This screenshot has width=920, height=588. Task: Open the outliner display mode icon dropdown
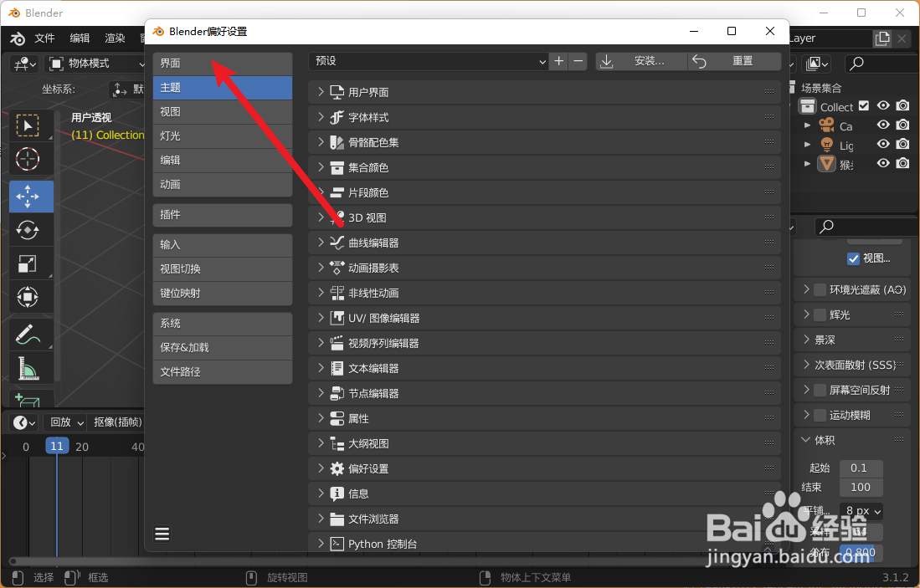coord(818,63)
